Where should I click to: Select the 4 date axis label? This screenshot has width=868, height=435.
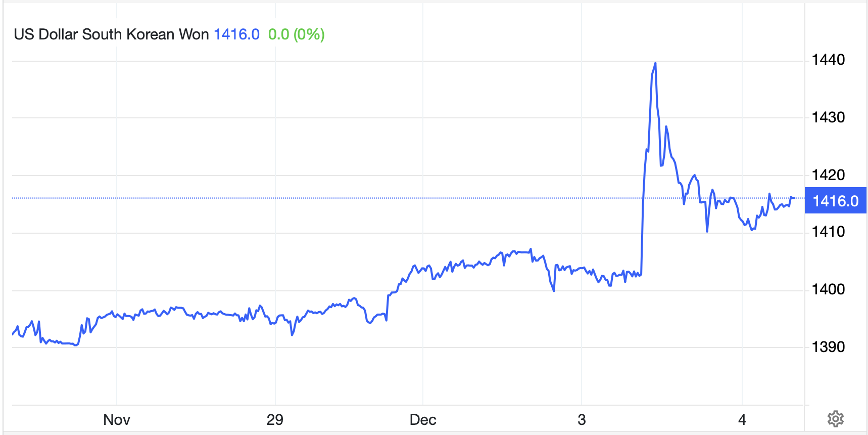pos(742,420)
